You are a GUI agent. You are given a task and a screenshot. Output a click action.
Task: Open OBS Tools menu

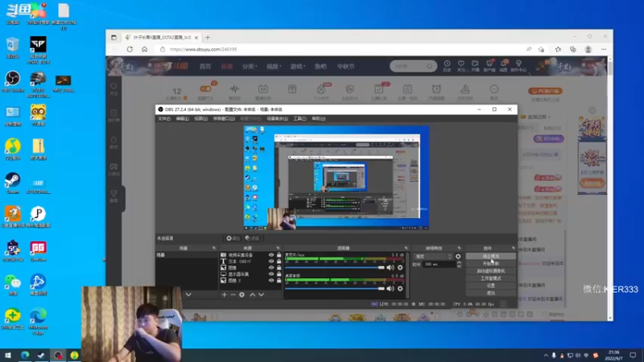(x=299, y=118)
